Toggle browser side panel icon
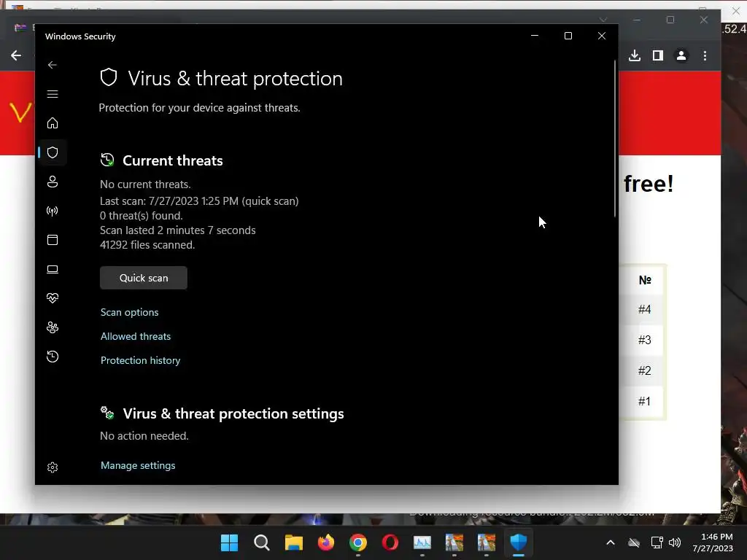Viewport: 747px width, 560px height. point(658,55)
